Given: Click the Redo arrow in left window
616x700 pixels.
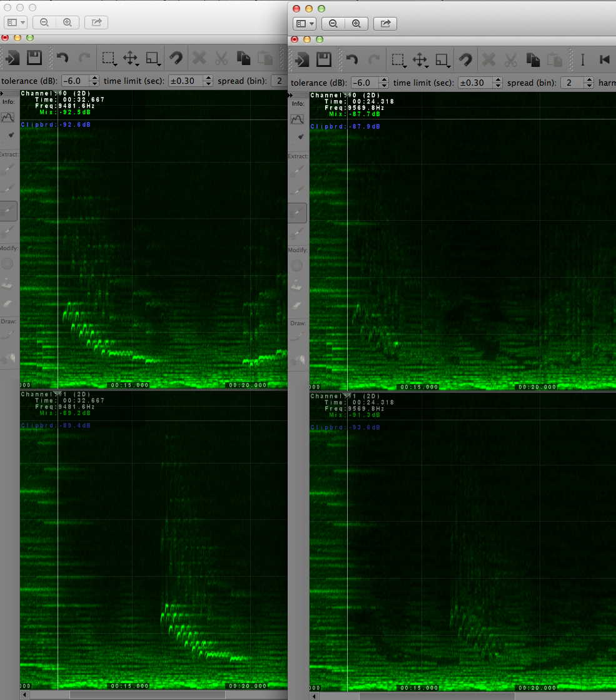Looking at the screenshot, I should tap(84, 58).
